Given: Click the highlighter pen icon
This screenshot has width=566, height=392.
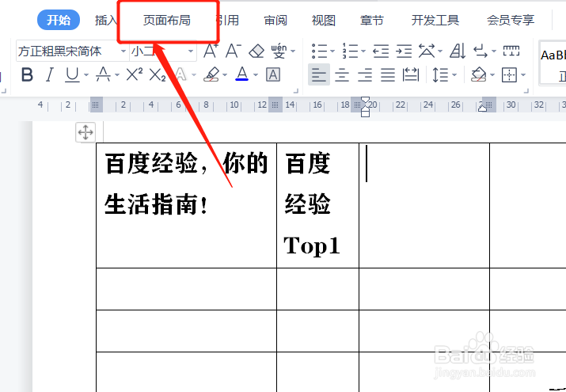Looking at the screenshot, I should (x=211, y=75).
